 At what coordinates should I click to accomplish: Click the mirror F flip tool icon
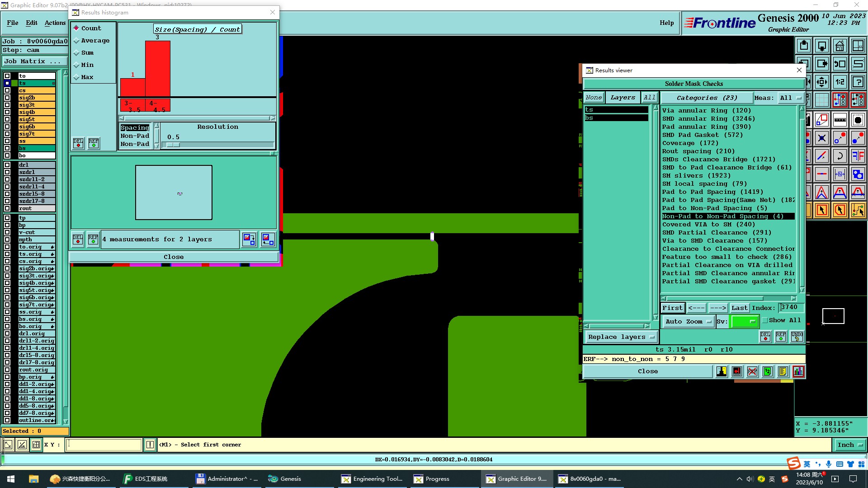coord(858,156)
